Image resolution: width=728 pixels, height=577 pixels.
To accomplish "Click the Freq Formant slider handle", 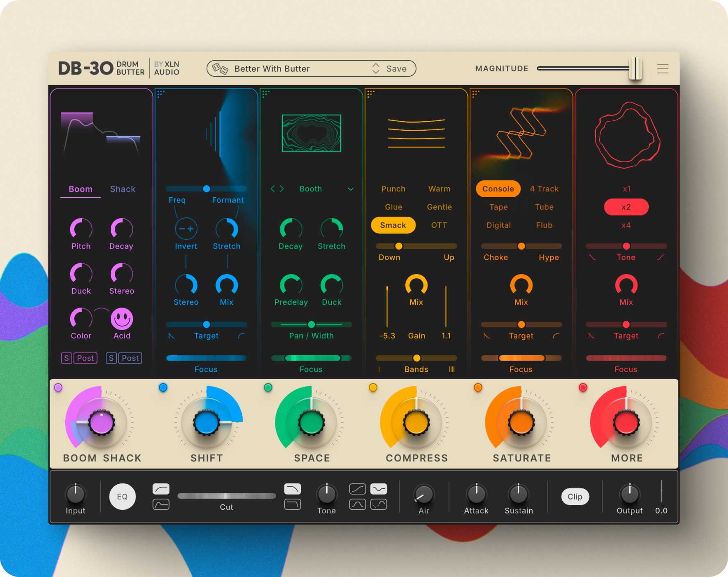I will 207,189.
